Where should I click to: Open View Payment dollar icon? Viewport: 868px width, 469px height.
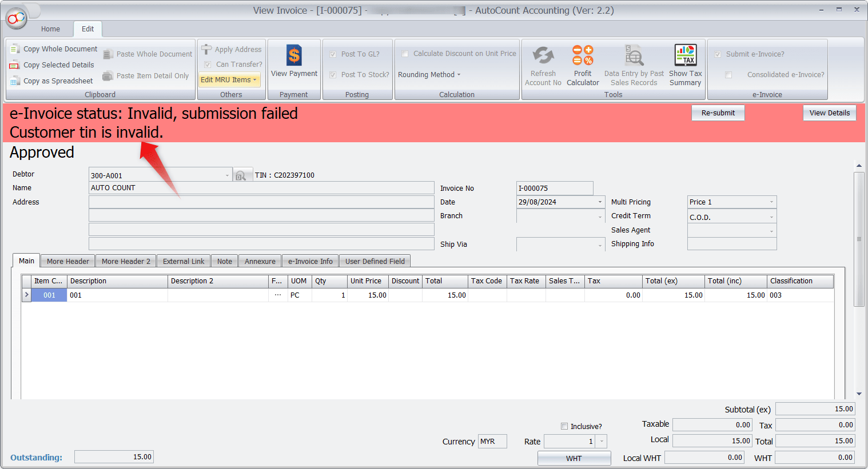(x=294, y=55)
